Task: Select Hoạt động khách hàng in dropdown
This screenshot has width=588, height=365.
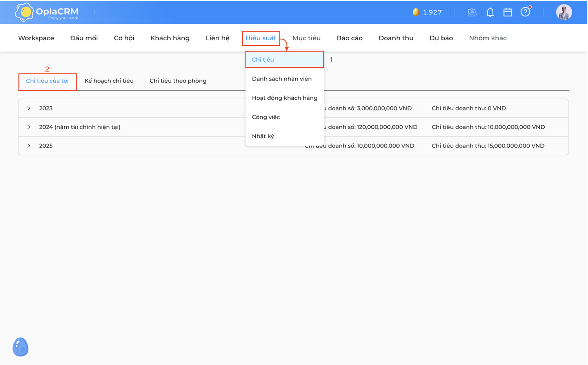Action: pos(284,98)
